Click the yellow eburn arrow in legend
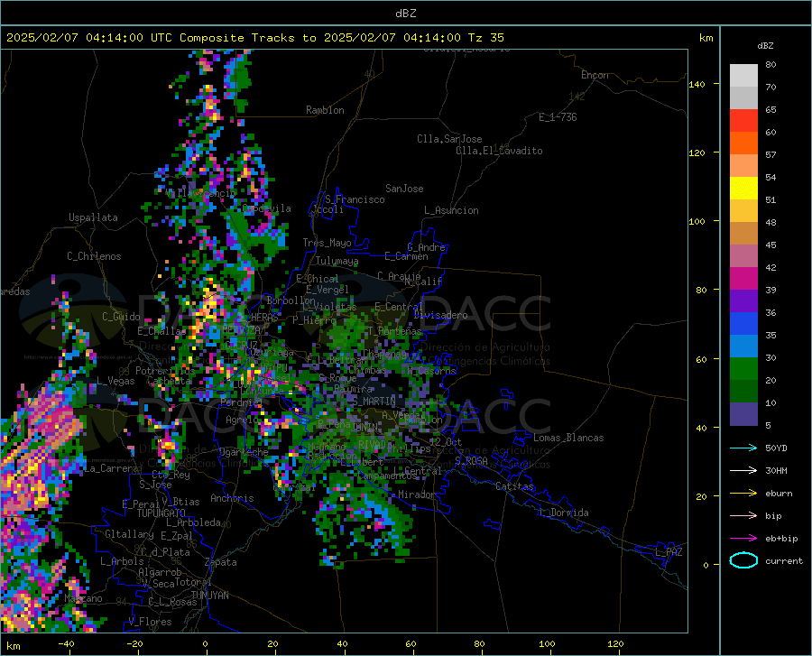Image resolution: width=812 pixels, height=656 pixels. (743, 494)
